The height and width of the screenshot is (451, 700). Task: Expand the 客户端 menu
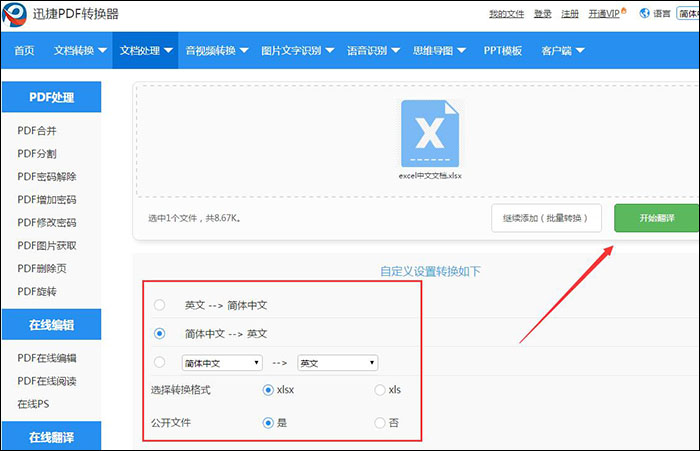[562, 50]
